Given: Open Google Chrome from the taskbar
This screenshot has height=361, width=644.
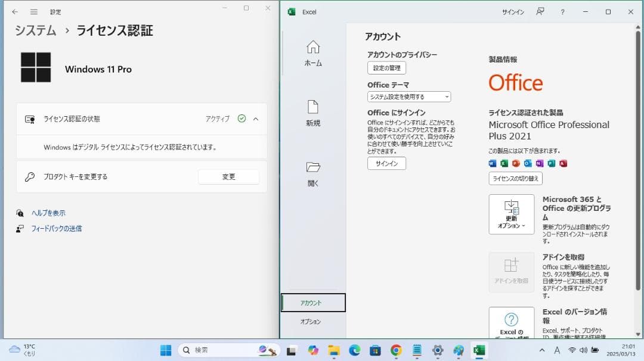Looking at the screenshot, I should pyautogui.click(x=396, y=350).
